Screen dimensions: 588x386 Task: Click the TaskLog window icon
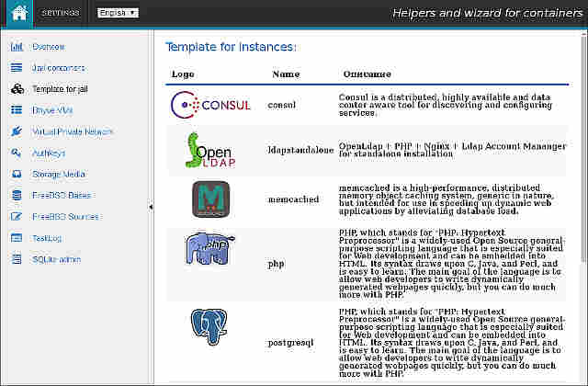(17, 238)
